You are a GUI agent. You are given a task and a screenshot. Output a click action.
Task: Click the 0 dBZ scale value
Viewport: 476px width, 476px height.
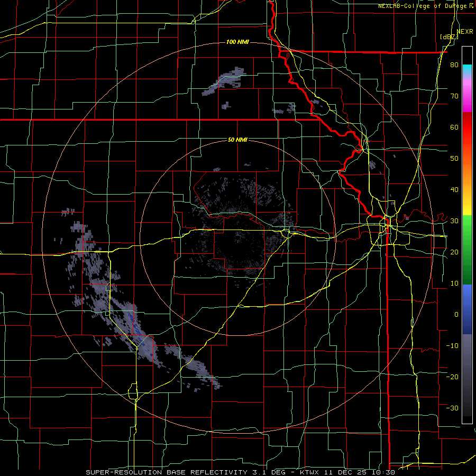tap(456, 315)
